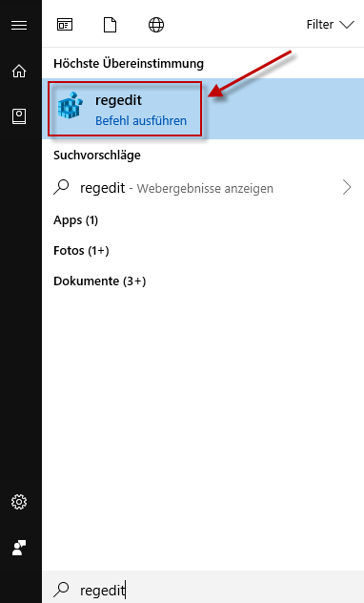The height and width of the screenshot is (603, 364).
Task: Run the regedit best match result
Action: [203, 109]
